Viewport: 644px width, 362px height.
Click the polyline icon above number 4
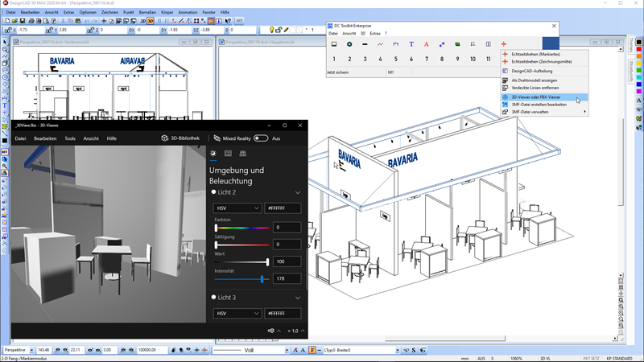point(380,44)
